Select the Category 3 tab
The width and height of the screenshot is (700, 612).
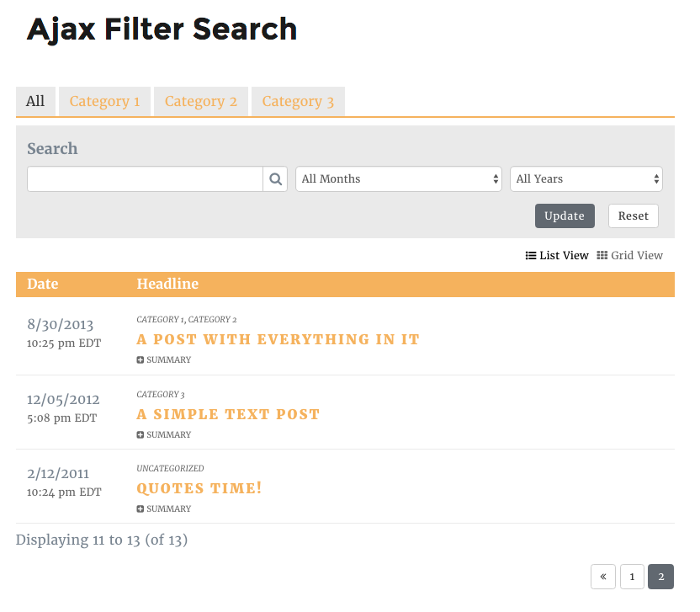[298, 101]
